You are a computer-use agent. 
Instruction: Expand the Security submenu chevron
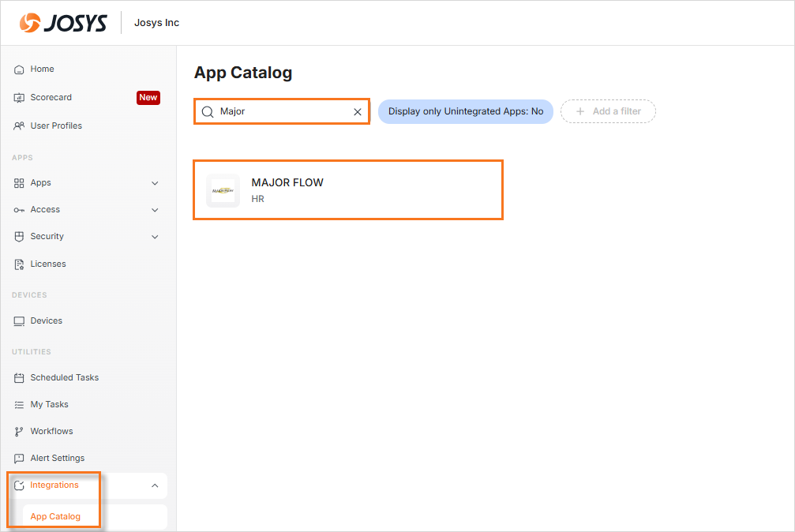(155, 237)
